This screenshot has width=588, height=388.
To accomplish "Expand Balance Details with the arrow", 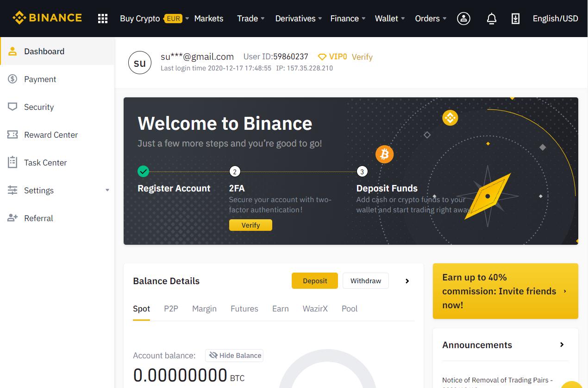I will pyautogui.click(x=407, y=281).
